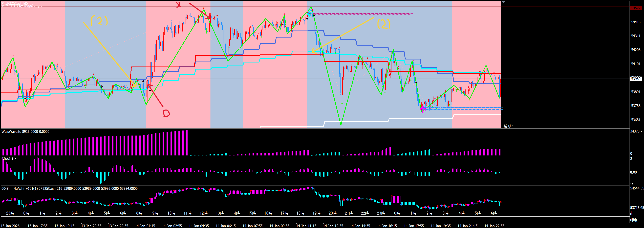Click the right yellow (2) annotation

coord(383,24)
